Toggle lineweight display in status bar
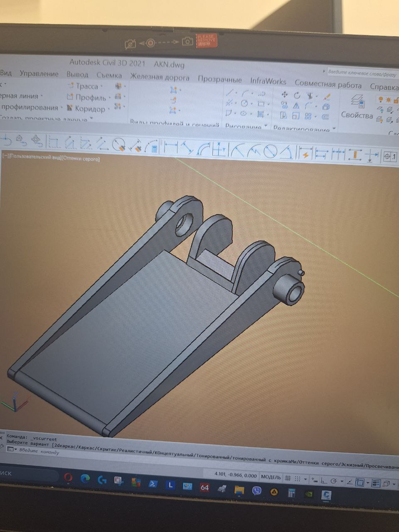Viewport: 399px width, 532px height. pos(376,483)
